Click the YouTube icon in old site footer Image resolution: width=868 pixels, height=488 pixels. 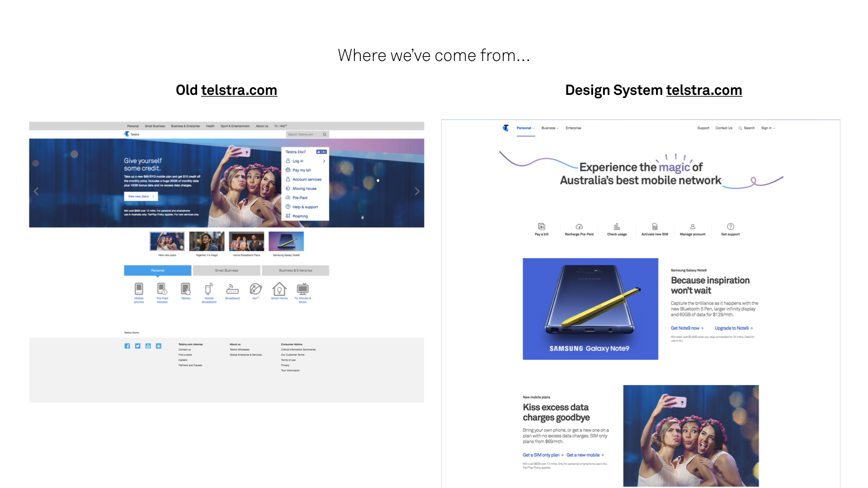click(148, 346)
